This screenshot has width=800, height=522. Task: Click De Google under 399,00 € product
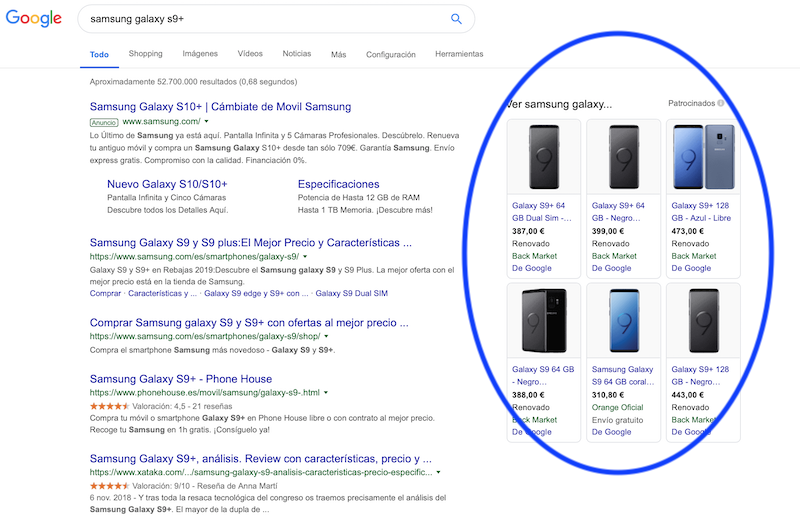tap(611, 268)
